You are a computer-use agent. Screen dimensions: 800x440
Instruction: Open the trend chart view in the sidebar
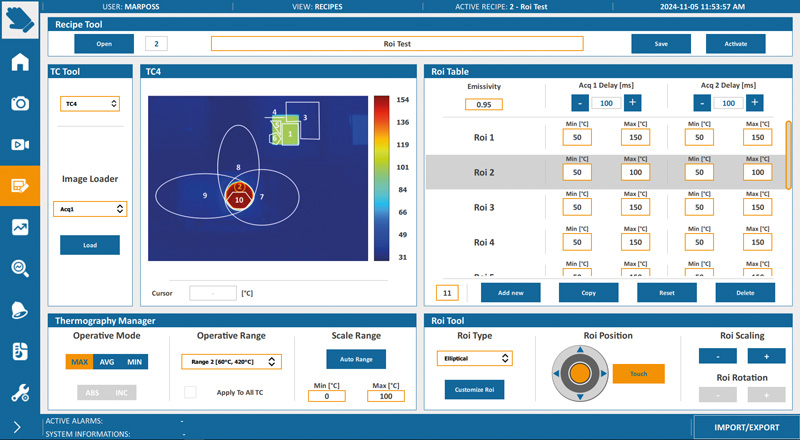tap(20, 227)
